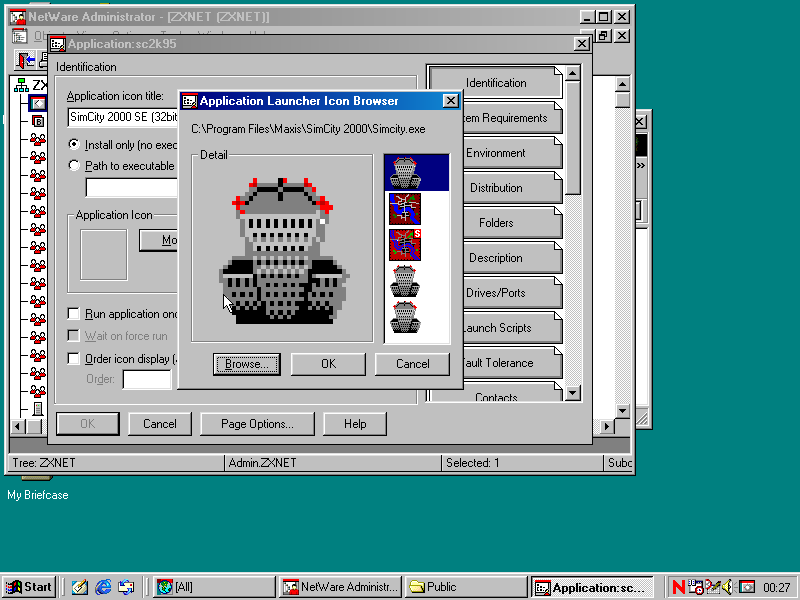Click the exit door toolbar icon in NetWare Administrator

26,60
